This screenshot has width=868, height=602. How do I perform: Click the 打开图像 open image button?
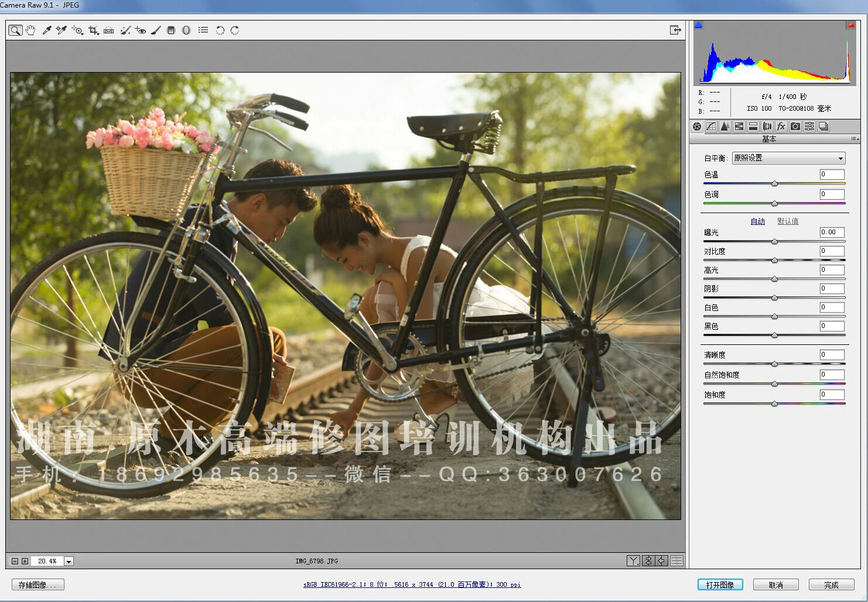coord(720,585)
